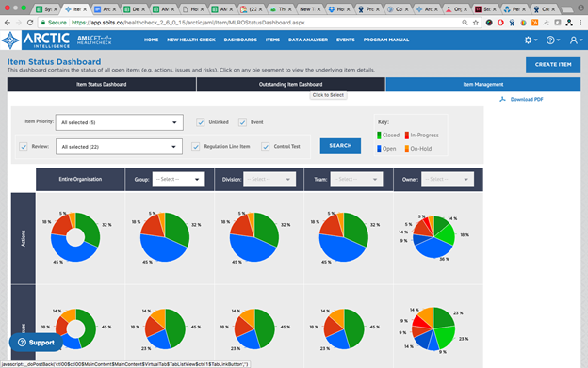Open the Division select dropdown
The height and width of the screenshot is (368, 588).
(269, 180)
